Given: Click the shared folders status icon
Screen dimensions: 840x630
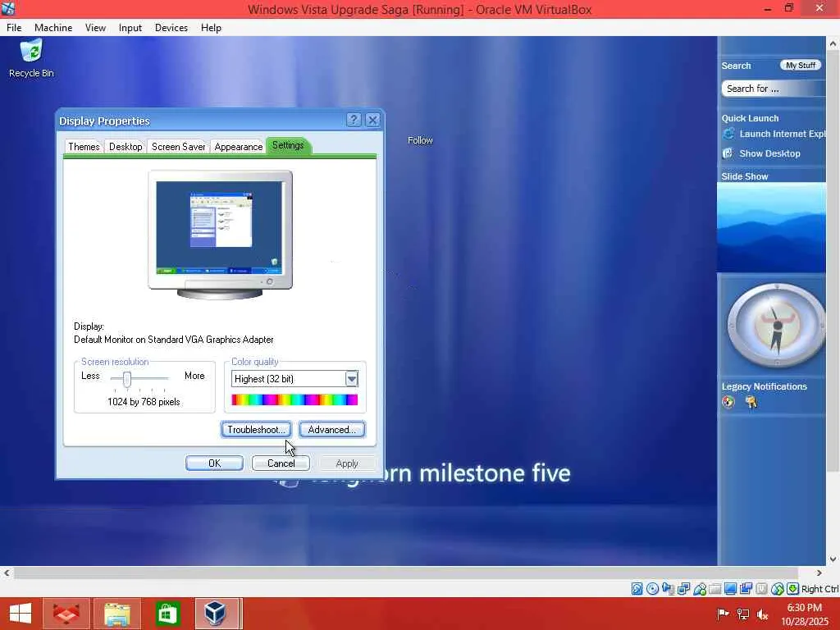Looking at the screenshot, I should 714,589.
